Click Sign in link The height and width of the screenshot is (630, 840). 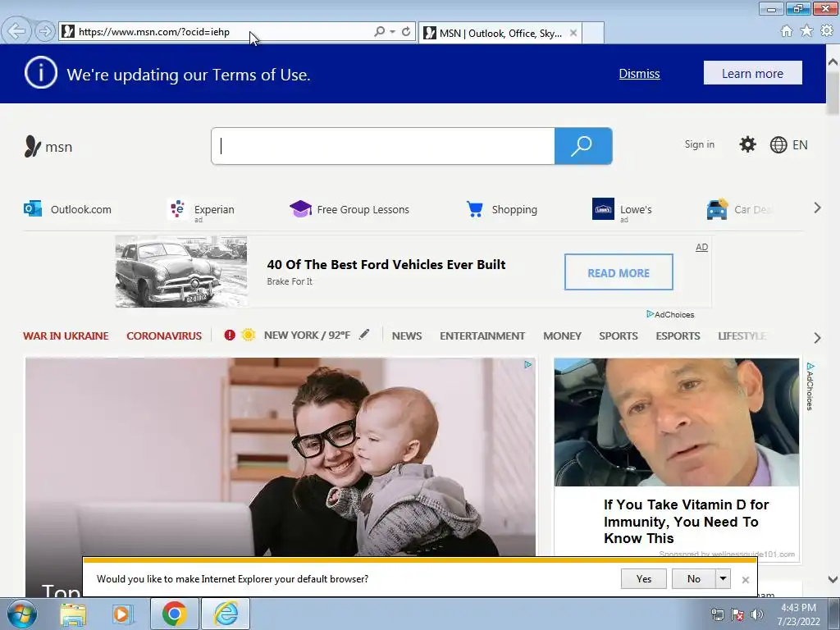tap(699, 144)
